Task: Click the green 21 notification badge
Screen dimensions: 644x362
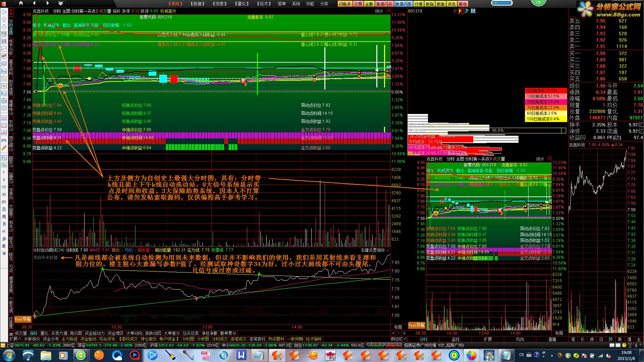Action: pos(538,2)
